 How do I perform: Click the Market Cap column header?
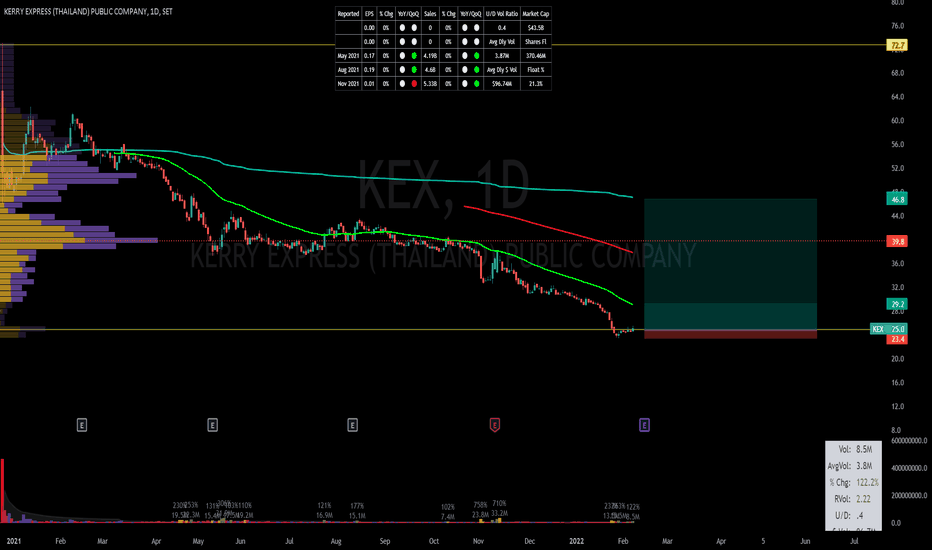pyautogui.click(x=536, y=14)
